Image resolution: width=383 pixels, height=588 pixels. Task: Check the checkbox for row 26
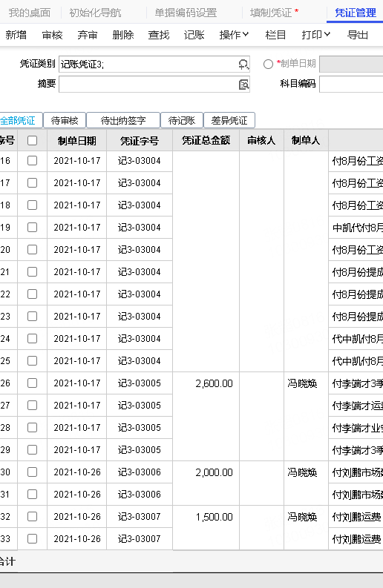[x=33, y=383]
